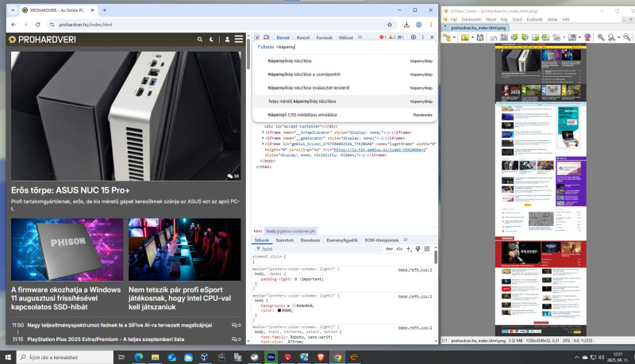Toggle the :hov element state button
The image size is (635, 364).
click(389, 249)
